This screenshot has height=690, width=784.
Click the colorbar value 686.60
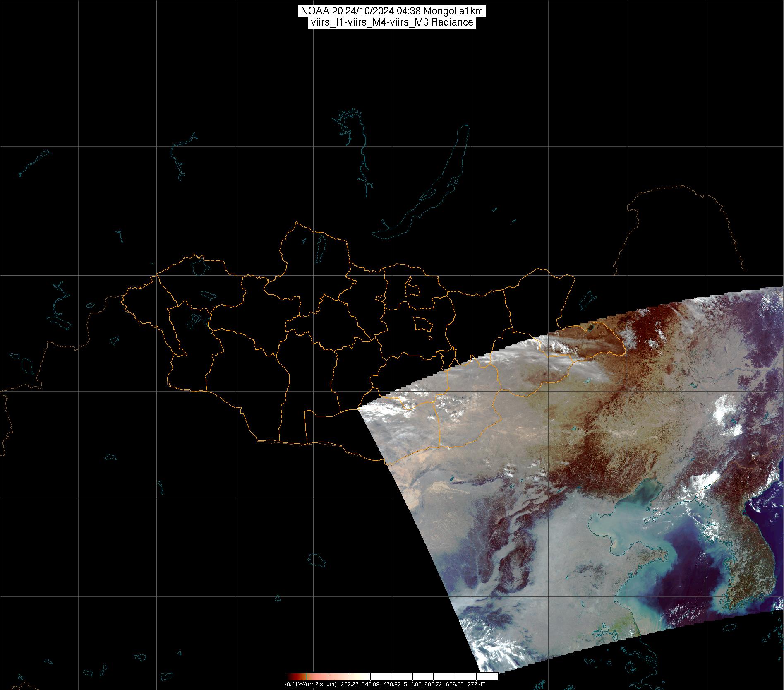point(455,684)
